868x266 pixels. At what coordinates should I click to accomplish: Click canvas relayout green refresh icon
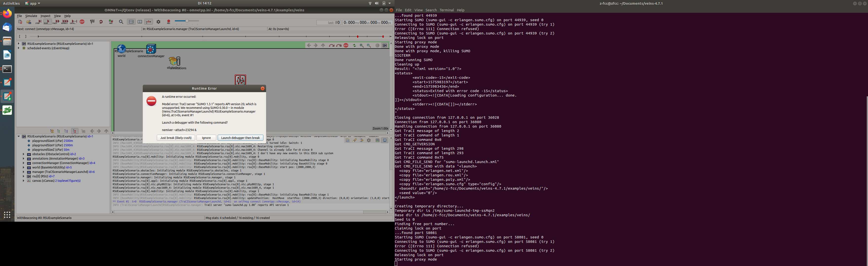[355, 46]
